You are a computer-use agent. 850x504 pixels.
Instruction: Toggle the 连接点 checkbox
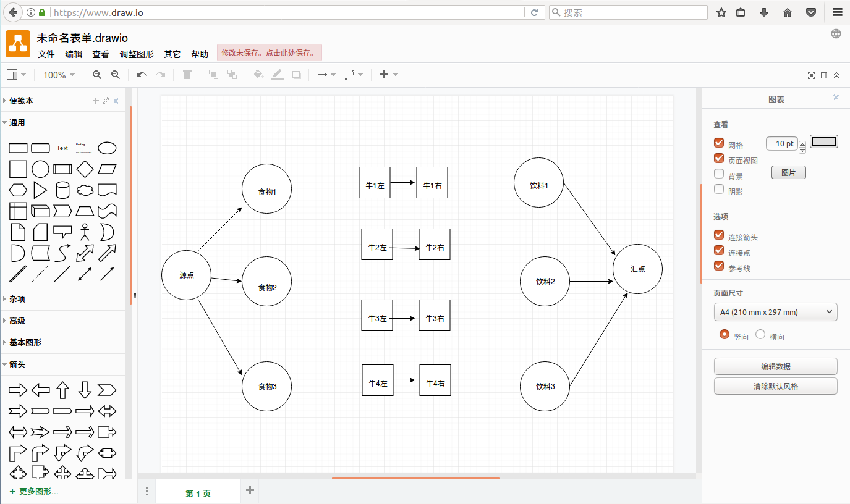719,251
